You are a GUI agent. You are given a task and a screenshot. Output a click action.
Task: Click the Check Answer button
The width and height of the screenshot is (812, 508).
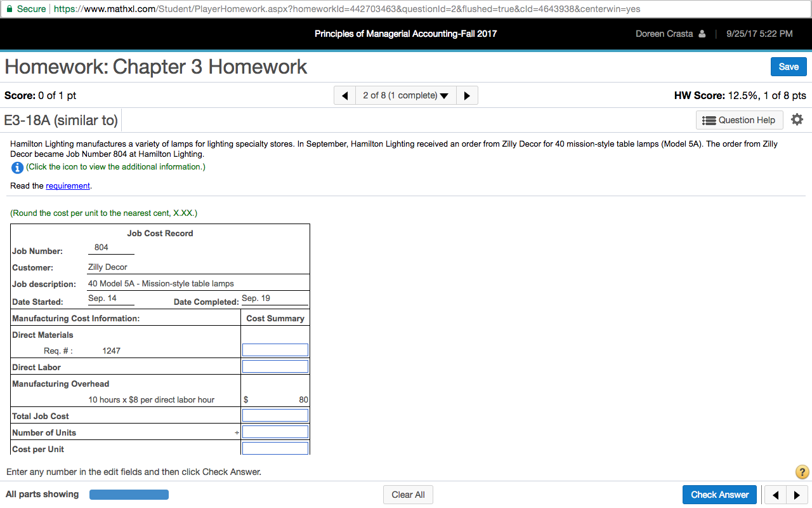719,495
